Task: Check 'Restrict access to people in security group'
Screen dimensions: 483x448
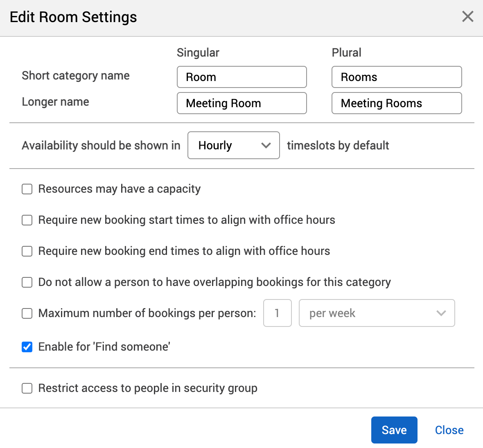Action: coord(27,388)
